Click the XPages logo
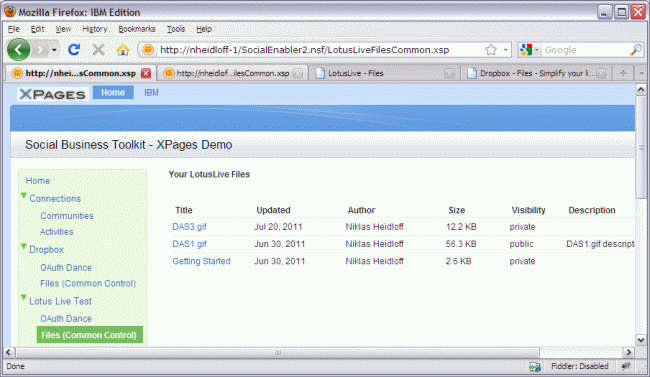 [x=53, y=94]
